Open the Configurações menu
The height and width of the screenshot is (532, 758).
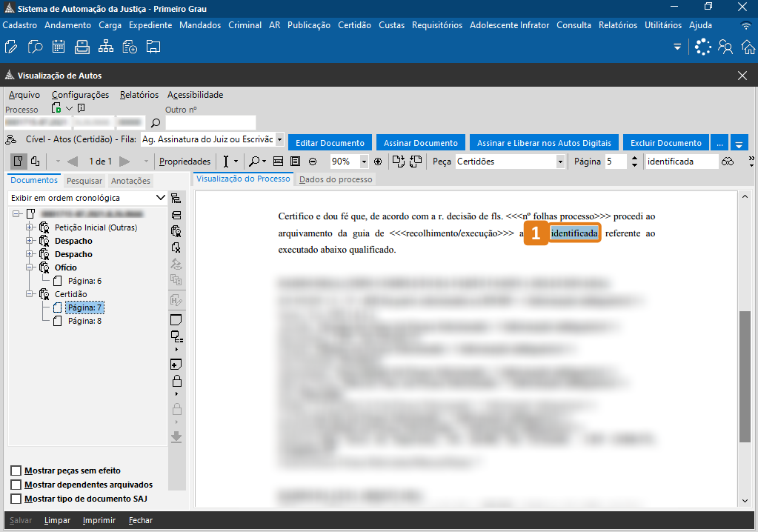pyautogui.click(x=80, y=95)
